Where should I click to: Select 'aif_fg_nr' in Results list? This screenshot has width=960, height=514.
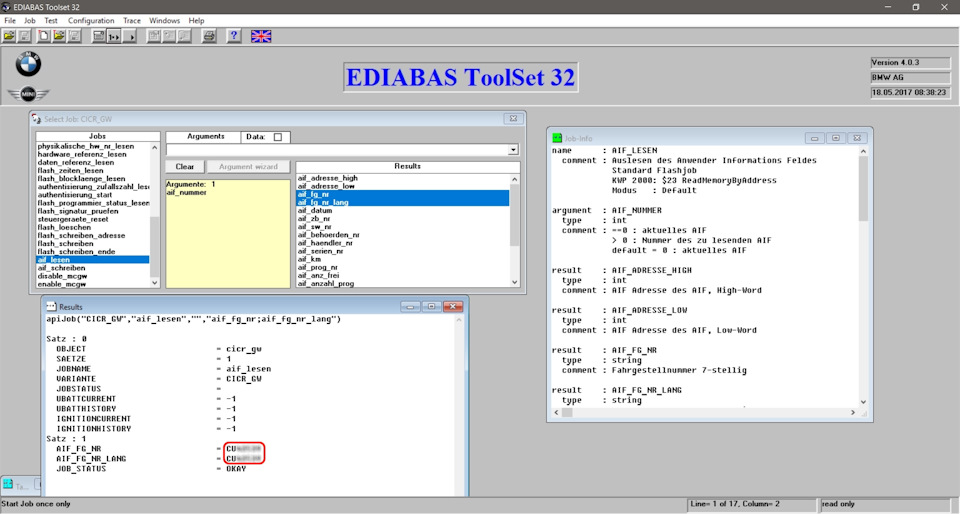pos(403,194)
